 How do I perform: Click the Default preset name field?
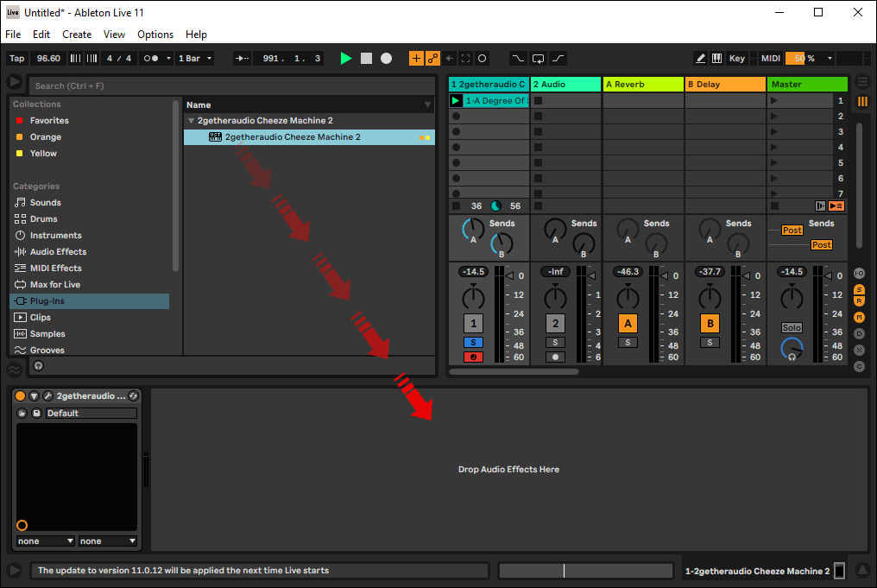(x=91, y=414)
